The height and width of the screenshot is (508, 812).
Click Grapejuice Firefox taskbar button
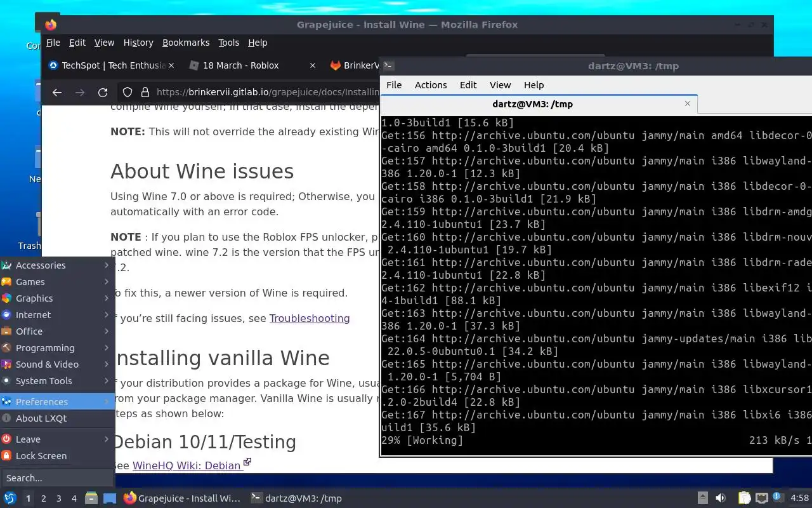coord(182,498)
